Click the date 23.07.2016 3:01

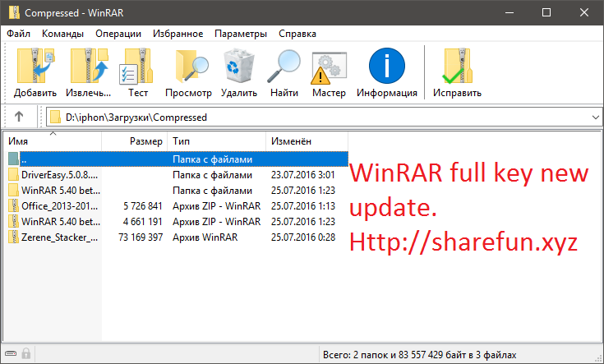[302, 174]
